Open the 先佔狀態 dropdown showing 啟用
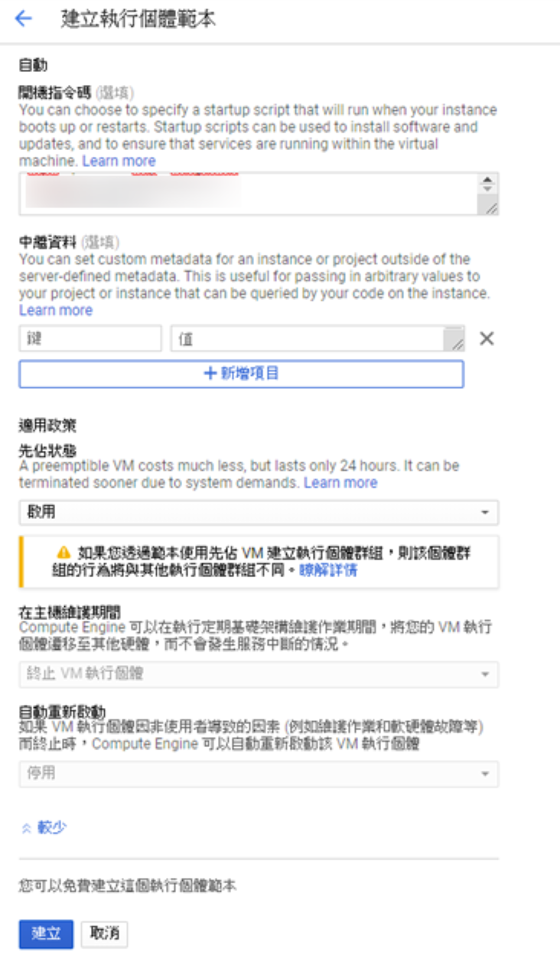 (x=259, y=512)
